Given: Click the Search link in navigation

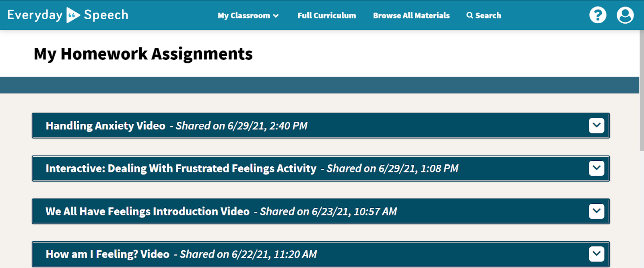Looking at the screenshot, I should point(484,16).
